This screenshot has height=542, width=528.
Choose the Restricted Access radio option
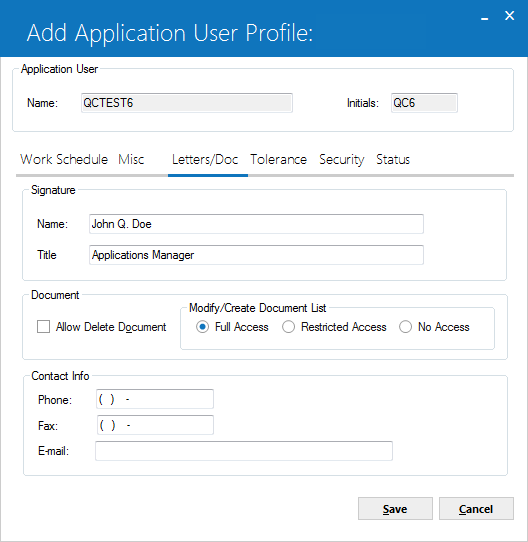pyautogui.click(x=288, y=327)
